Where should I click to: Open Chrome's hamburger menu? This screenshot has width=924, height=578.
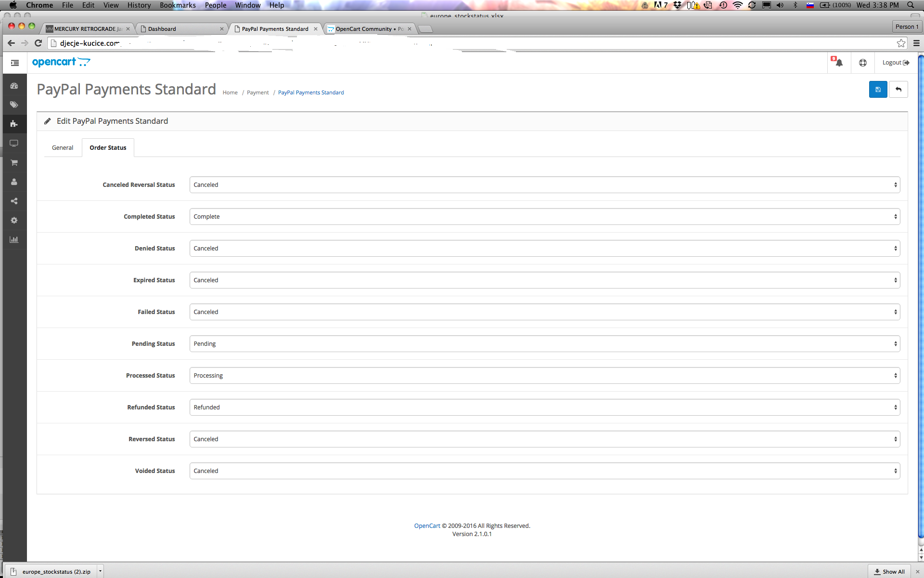(916, 43)
